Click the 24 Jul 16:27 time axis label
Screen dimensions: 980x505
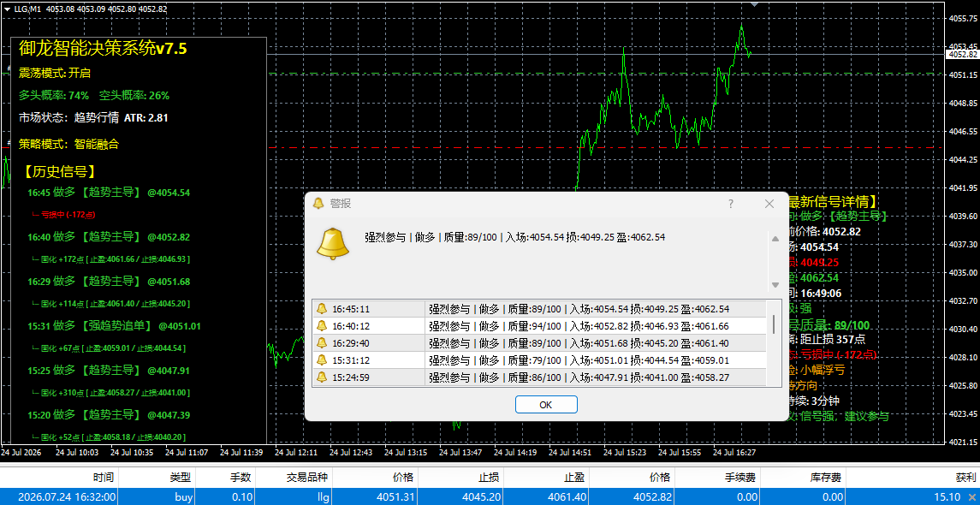pyautogui.click(x=734, y=452)
